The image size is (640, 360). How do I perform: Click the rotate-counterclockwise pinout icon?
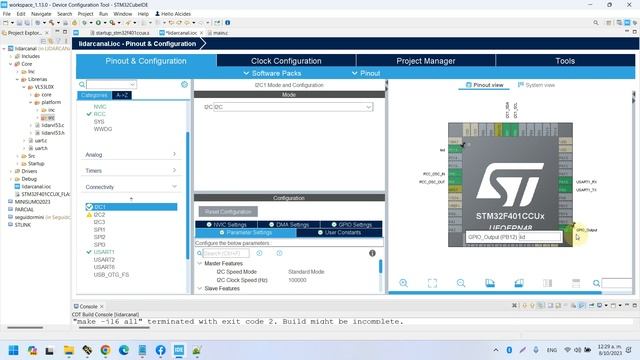coord(519,283)
